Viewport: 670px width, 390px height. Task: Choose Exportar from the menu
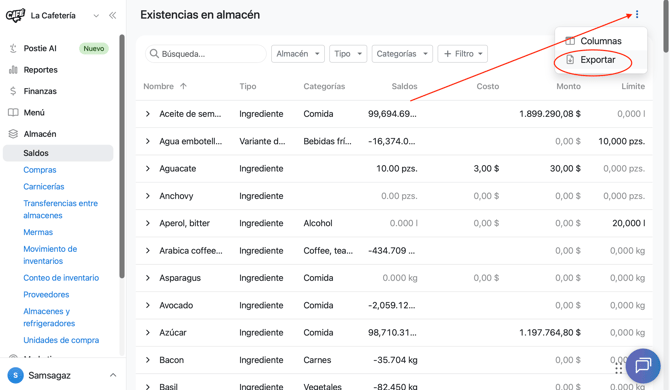(601, 60)
